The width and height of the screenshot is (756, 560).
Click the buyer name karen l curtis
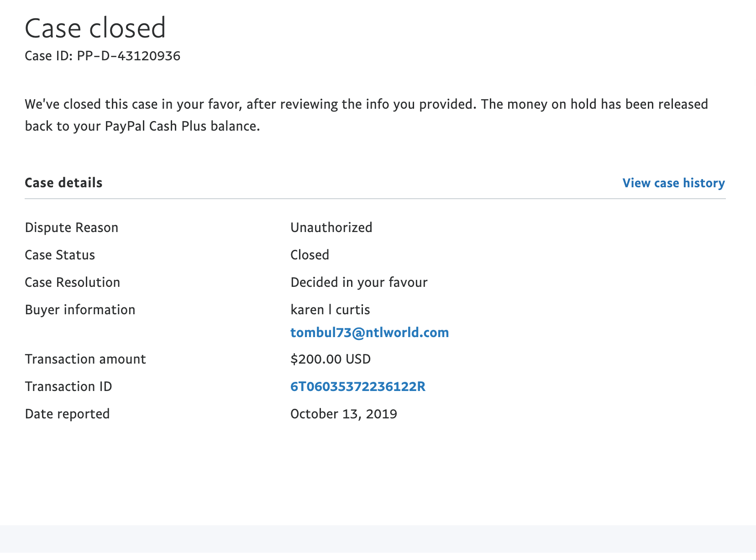coord(330,310)
